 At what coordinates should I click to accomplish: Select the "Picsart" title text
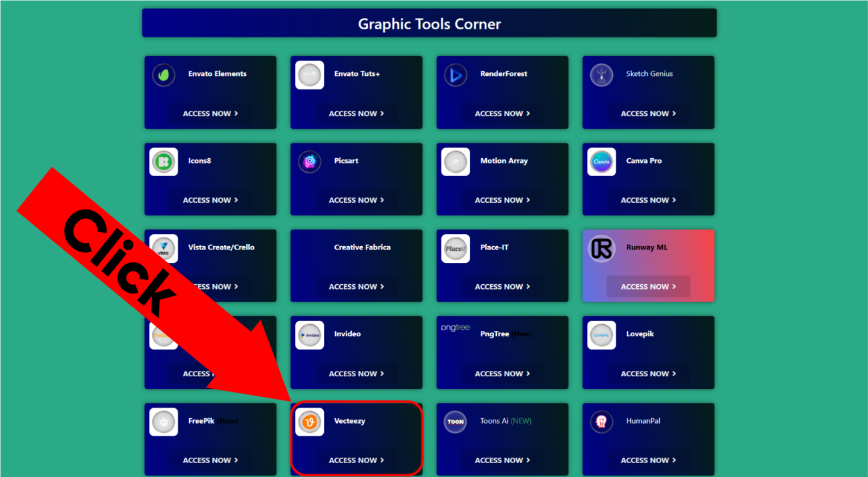click(347, 161)
